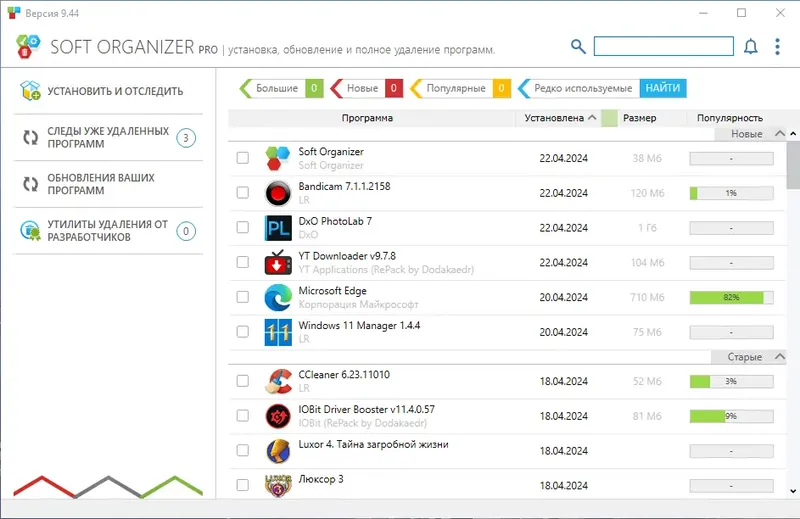The image size is (800, 519).
Task: Click the vertical scrollbar thumb
Action: 793,164
